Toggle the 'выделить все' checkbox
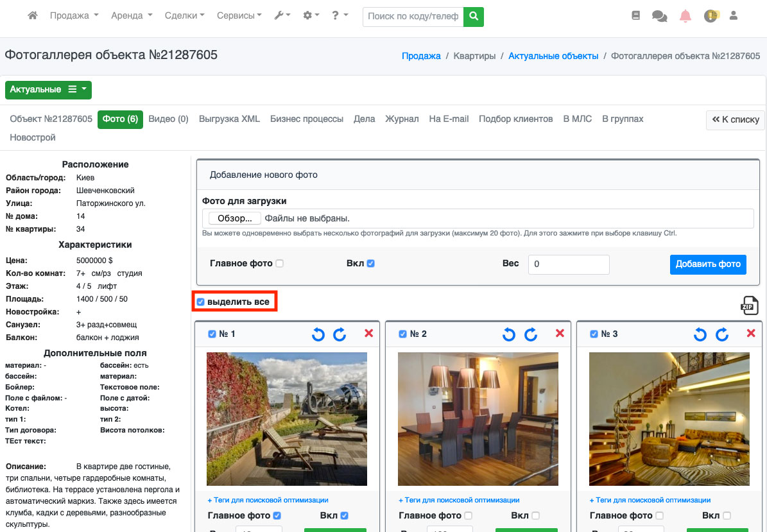 (201, 302)
